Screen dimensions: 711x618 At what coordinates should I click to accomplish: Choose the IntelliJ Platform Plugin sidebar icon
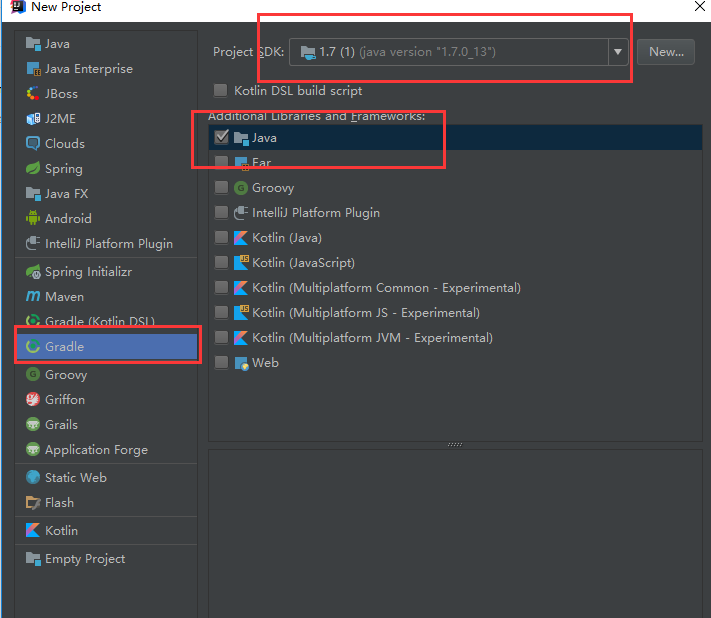[33, 243]
